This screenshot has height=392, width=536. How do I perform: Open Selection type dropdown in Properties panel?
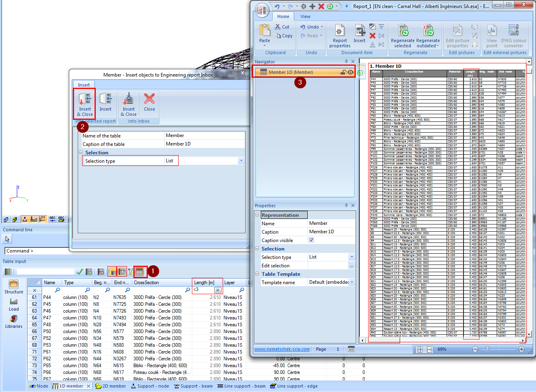click(352, 257)
